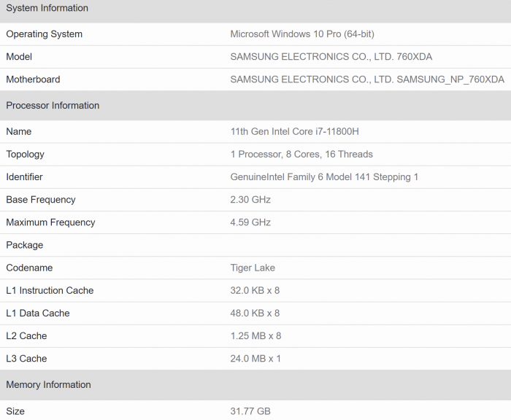Click the Processor Information section header

[53, 106]
